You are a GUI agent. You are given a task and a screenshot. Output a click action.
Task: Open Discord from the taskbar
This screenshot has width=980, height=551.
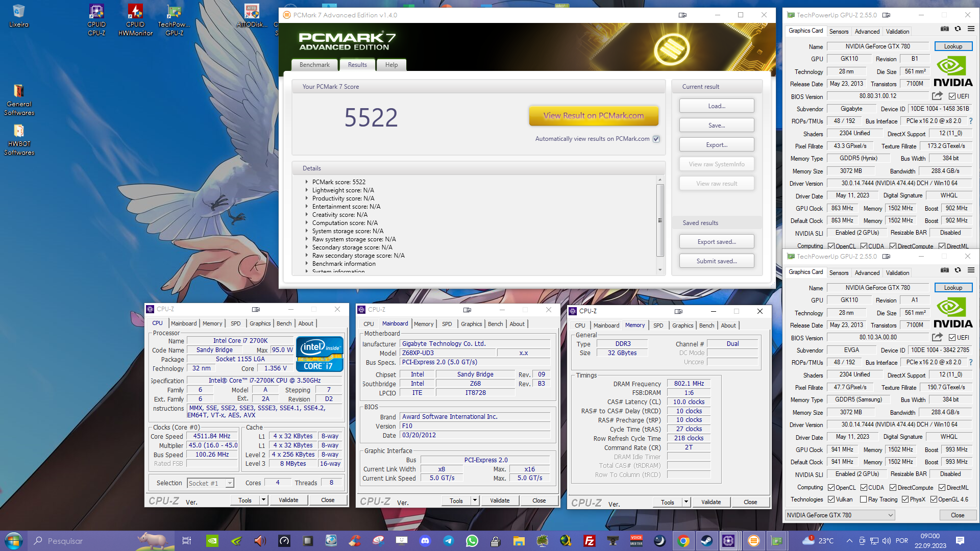425,541
